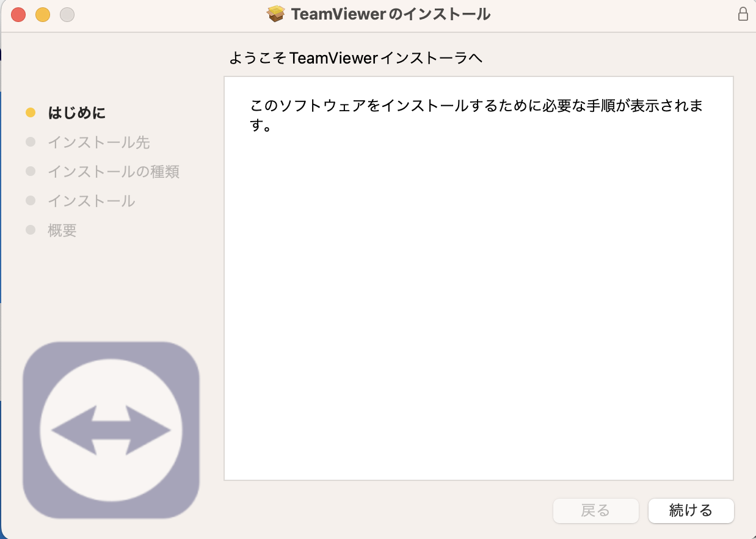Image resolution: width=756 pixels, height=539 pixels.
Task: Click the ようこそTeamViewerインストーラへ heading
Action: coord(356,59)
